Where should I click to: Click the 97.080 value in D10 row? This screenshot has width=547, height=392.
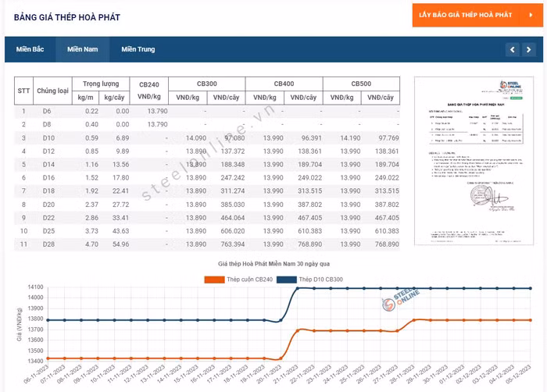coord(234,138)
